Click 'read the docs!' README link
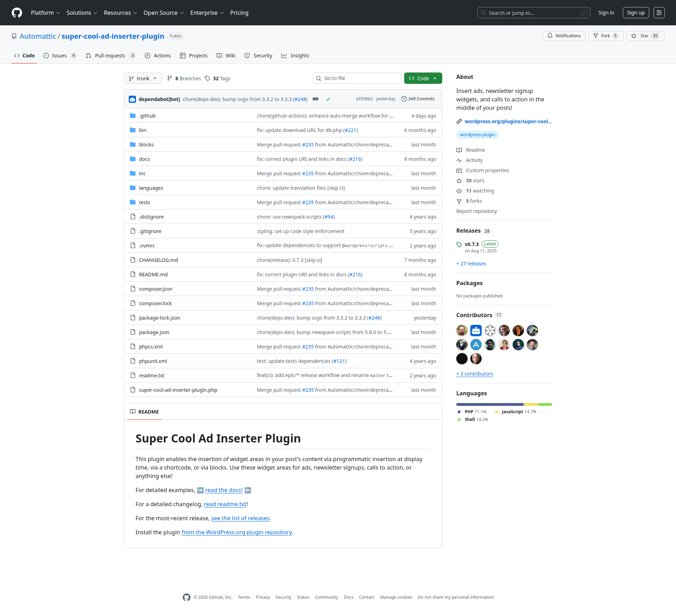 224,490
